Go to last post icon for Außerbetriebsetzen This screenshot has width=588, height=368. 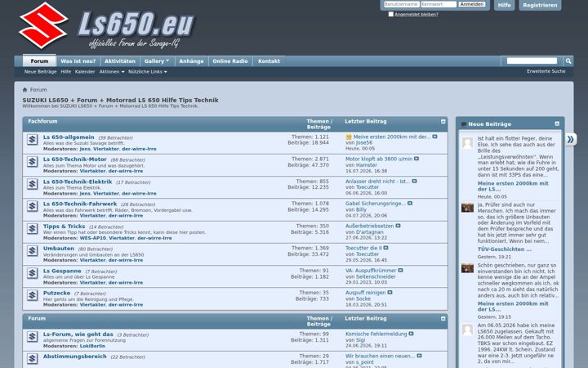pyautogui.click(x=398, y=226)
